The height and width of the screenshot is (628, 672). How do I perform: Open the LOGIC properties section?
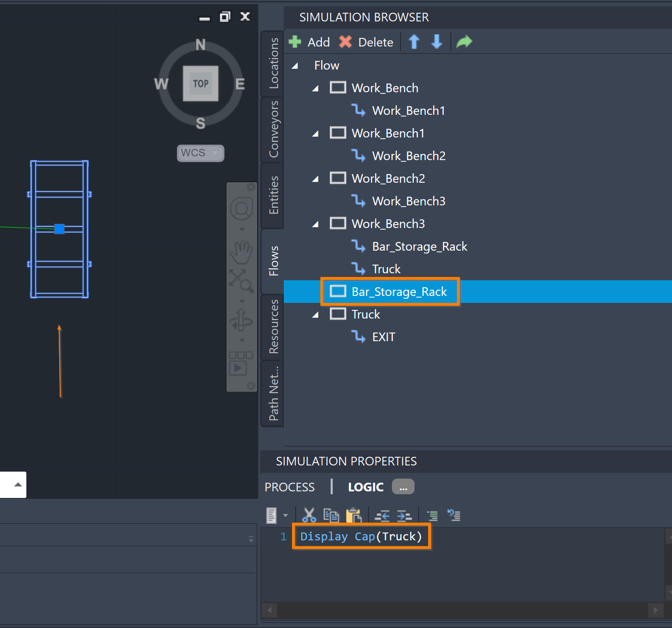[x=366, y=487]
